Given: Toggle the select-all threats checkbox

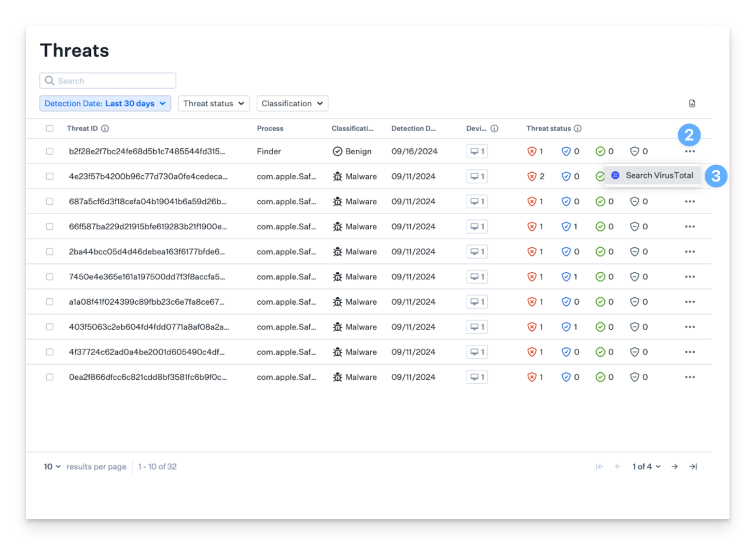Looking at the screenshot, I should tap(50, 129).
